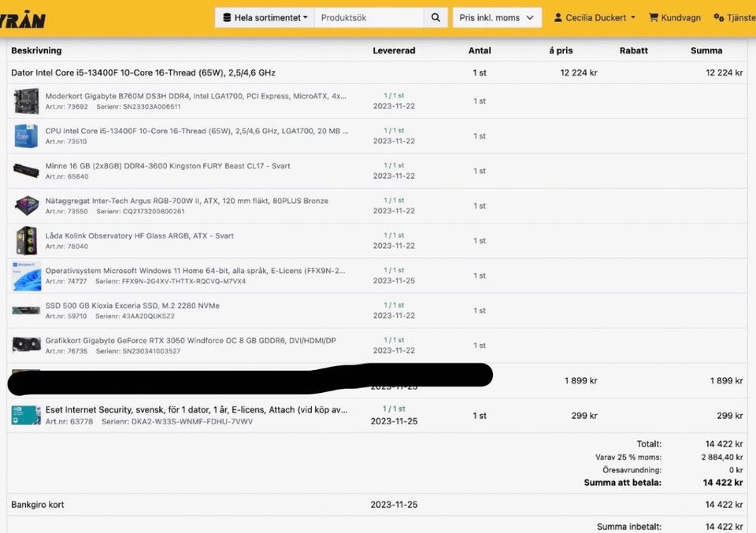Viewport: 756px width, 533px height.
Task: Open RTX 3050 graphics card thumbnail
Action: tap(26, 345)
